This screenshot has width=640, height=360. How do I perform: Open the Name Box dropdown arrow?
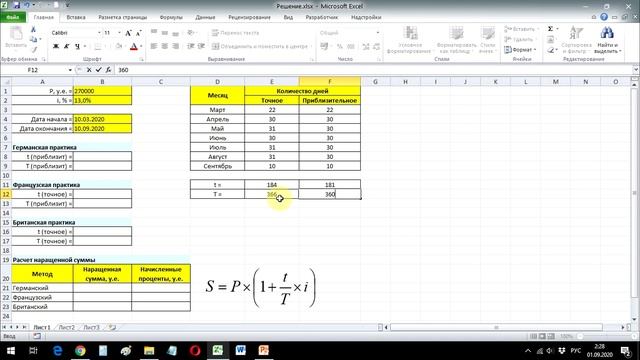(x=70, y=70)
